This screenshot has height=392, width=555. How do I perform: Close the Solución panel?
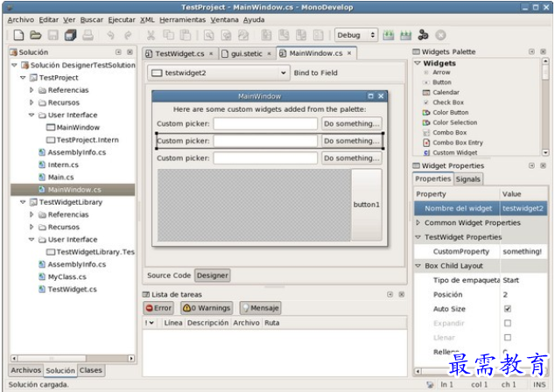(x=130, y=52)
